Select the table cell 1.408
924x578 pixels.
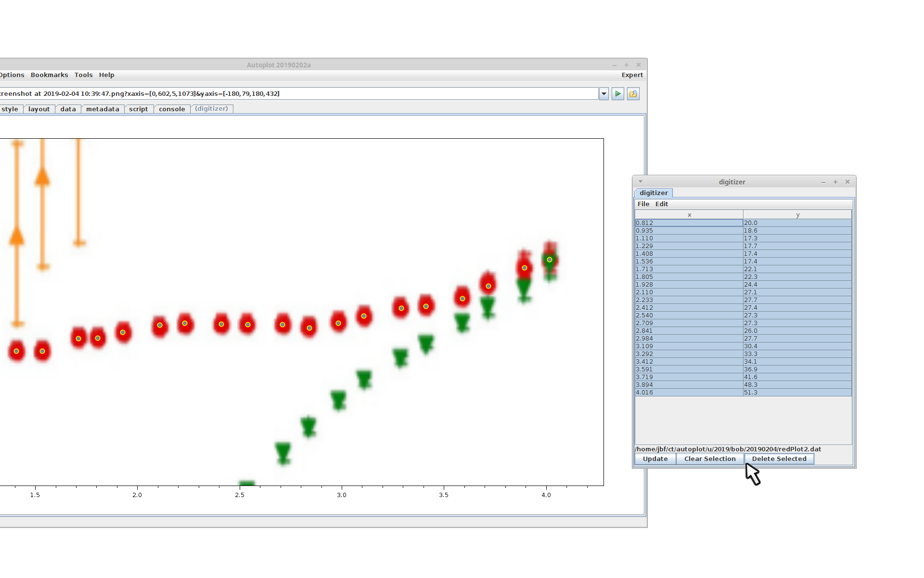689,254
